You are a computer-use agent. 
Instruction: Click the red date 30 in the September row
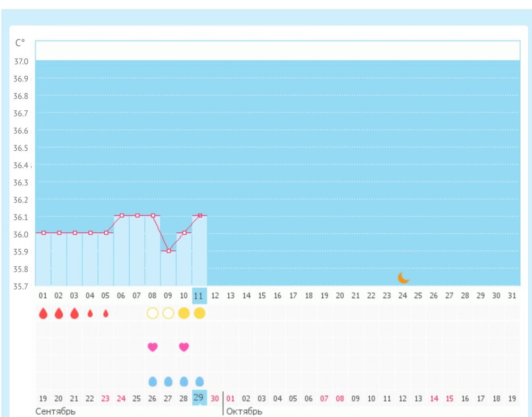click(215, 398)
